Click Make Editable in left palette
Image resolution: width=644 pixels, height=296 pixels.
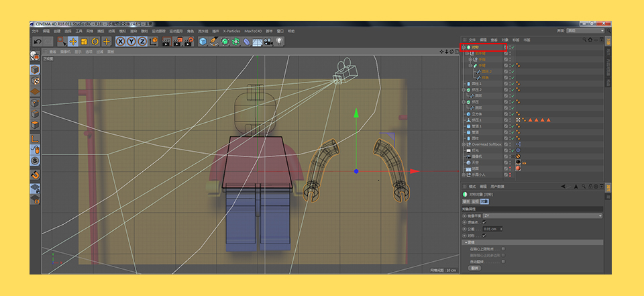click(35, 56)
